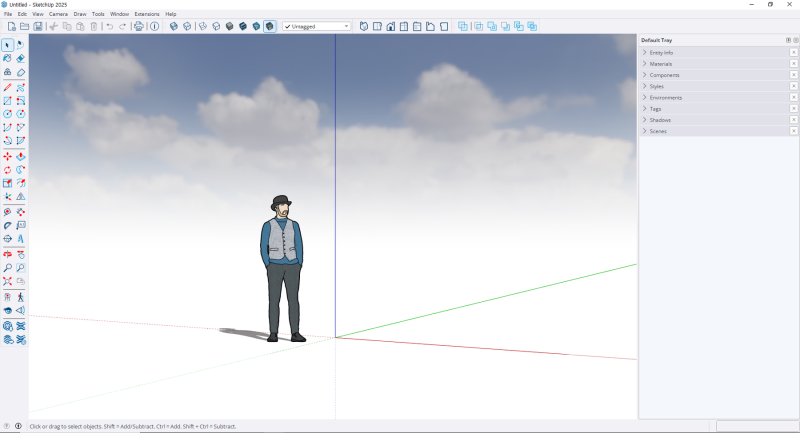
Task: Activate the Select arrow tool
Action: [7, 45]
